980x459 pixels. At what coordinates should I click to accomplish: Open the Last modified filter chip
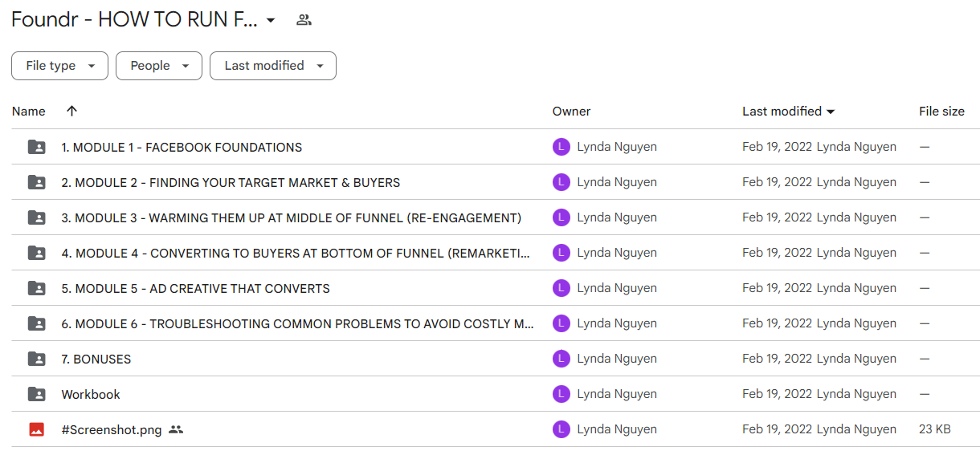[x=273, y=66]
